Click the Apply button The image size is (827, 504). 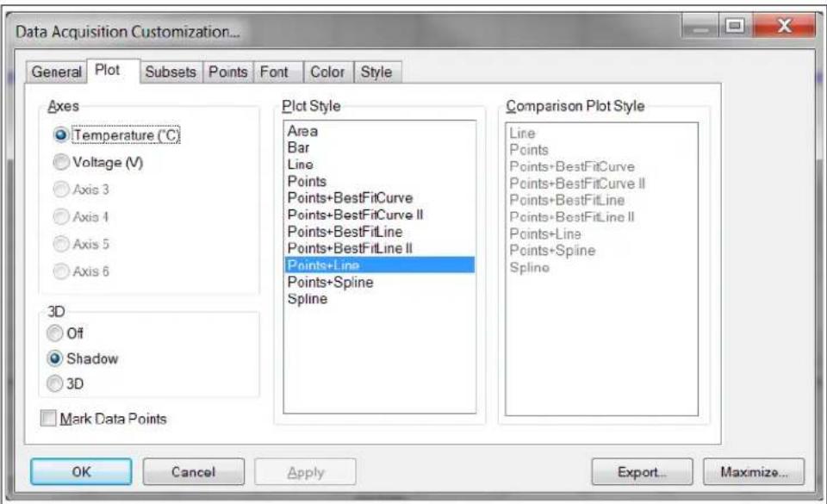click(x=305, y=472)
